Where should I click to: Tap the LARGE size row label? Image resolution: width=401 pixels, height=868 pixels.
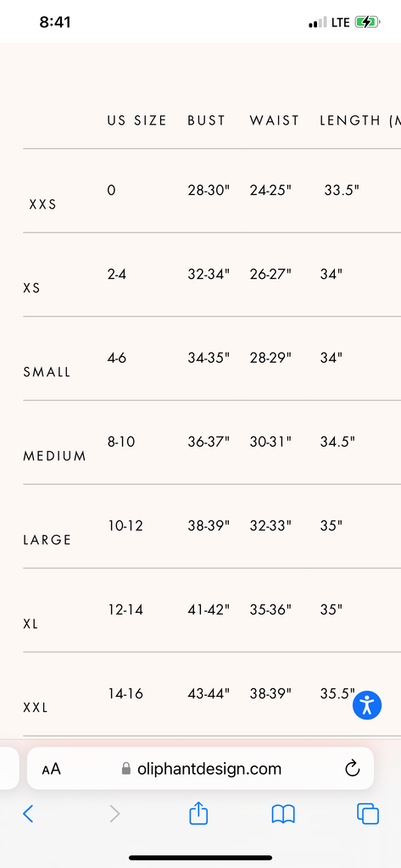click(47, 540)
